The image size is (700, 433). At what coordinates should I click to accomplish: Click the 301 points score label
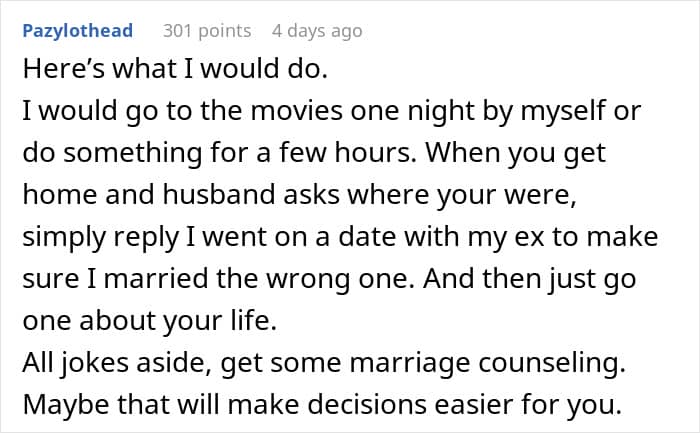point(207,31)
